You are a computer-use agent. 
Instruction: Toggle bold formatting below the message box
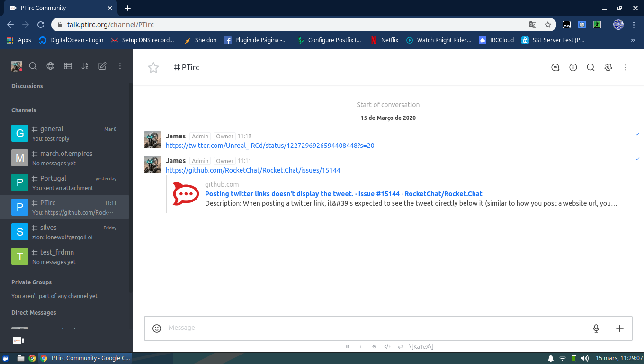348,346
